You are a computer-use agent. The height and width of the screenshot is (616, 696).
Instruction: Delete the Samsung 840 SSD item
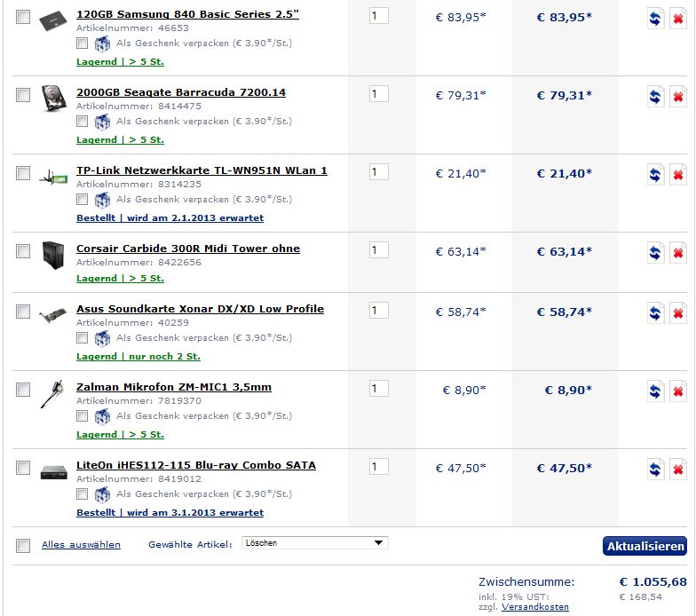[x=678, y=19]
